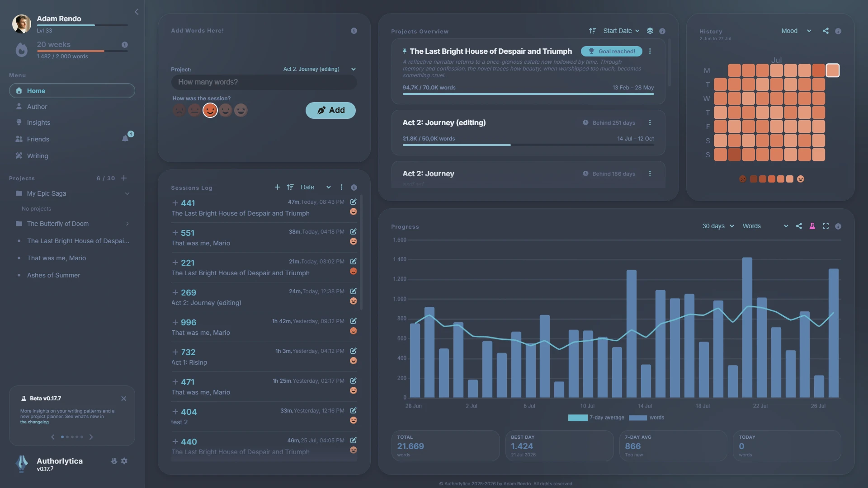Select the second mood face
The height and width of the screenshot is (488, 868).
[x=194, y=110]
